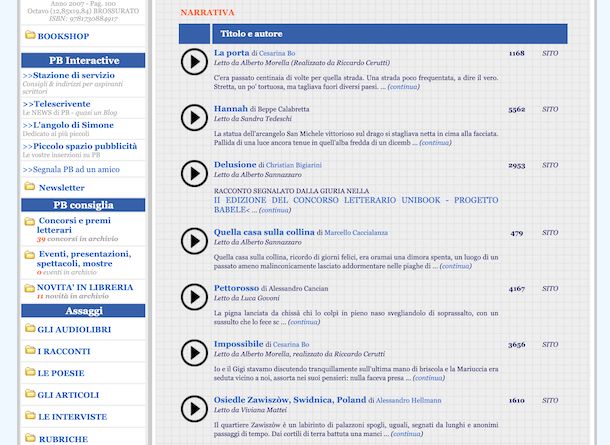Click folder icon beside LE POESIE
This screenshot has width=610, height=445.
(30, 372)
